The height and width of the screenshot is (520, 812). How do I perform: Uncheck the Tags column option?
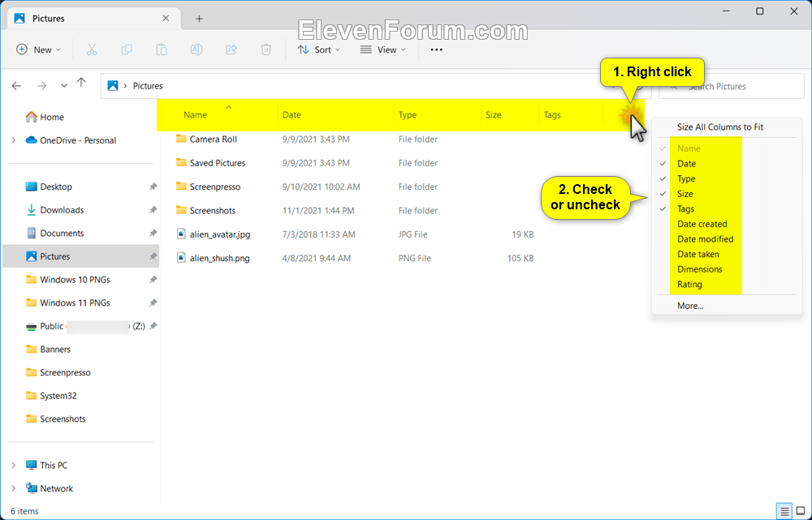point(686,208)
